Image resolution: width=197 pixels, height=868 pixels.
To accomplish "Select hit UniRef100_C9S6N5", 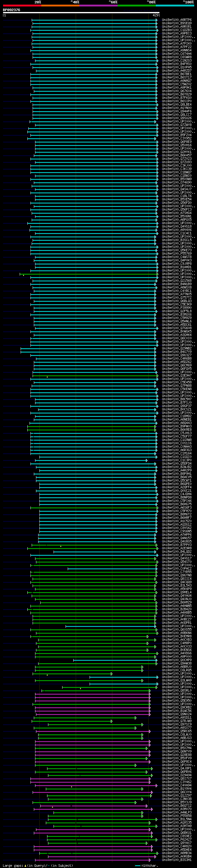I will tap(176, 531).
